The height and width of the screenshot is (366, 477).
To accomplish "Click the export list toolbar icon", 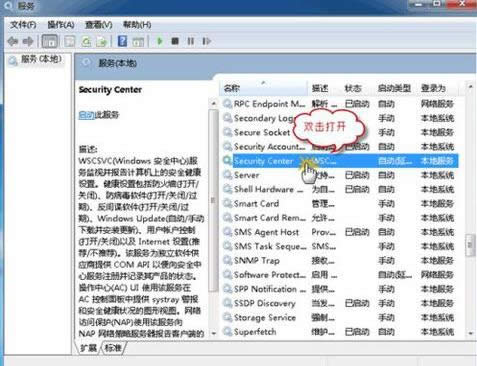I will click(102, 42).
